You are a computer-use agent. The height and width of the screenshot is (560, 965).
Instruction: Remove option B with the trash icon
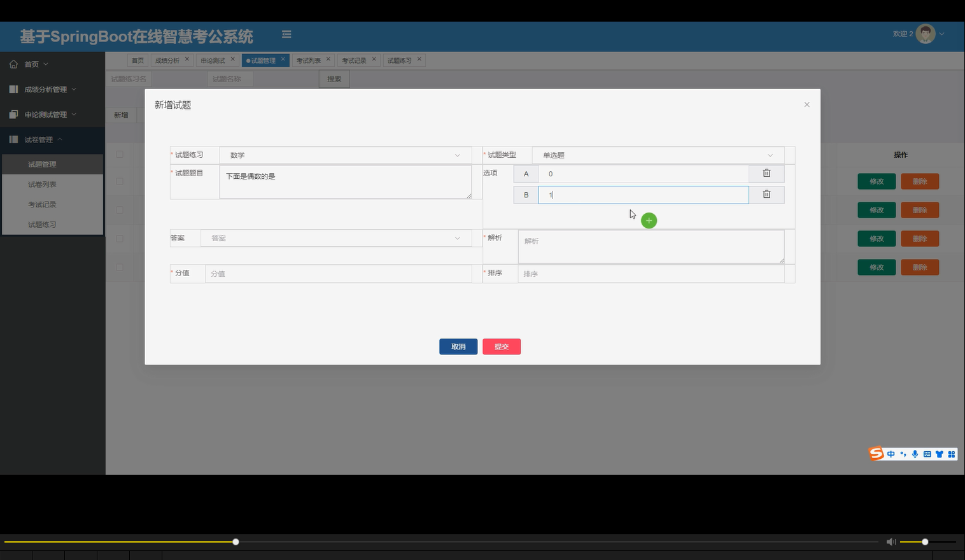pos(766,195)
